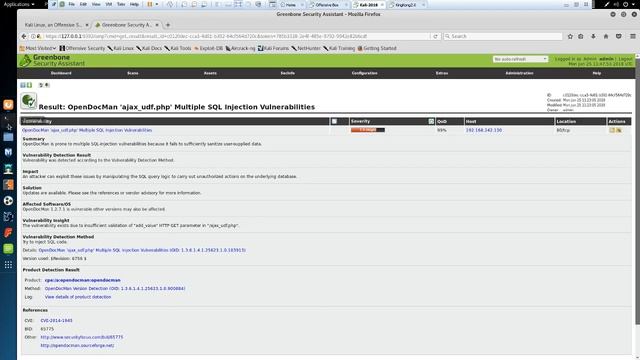
Task: Open the Configuration menu
Action: tap(364, 73)
